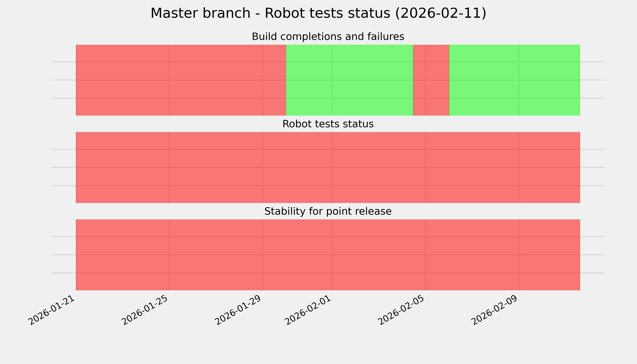
Task: Click the first red-to-green boundary in build chart
Action: coord(286,80)
